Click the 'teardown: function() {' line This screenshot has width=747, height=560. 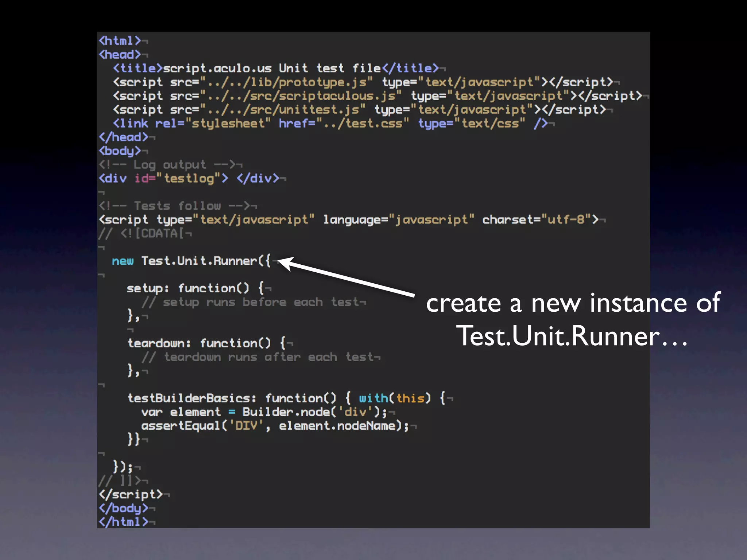click(x=206, y=343)
